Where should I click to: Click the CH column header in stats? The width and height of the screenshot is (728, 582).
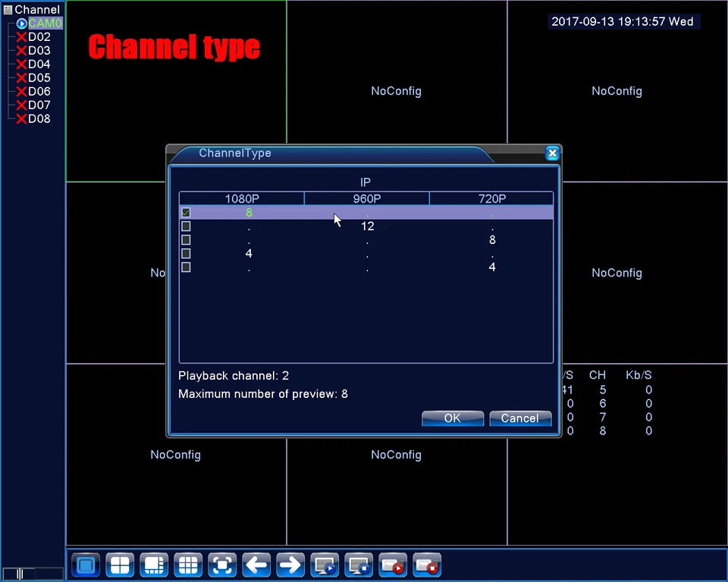pyautogui.click(x=597, y=375)
